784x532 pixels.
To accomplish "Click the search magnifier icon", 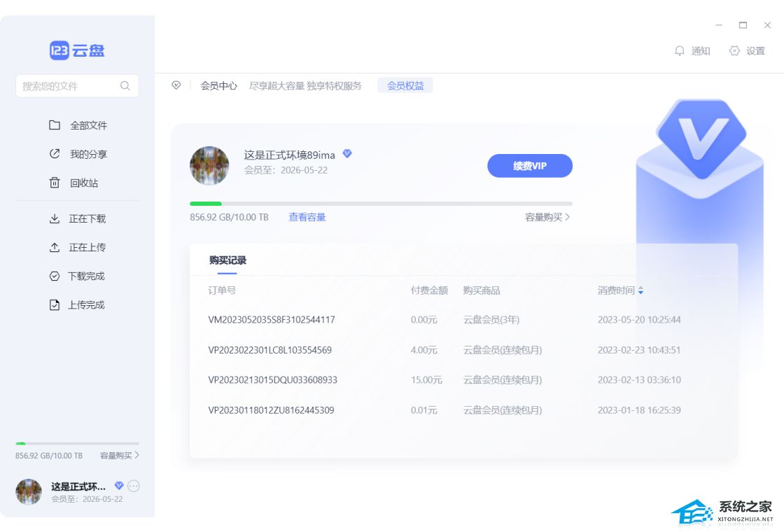I will (125, 86).
